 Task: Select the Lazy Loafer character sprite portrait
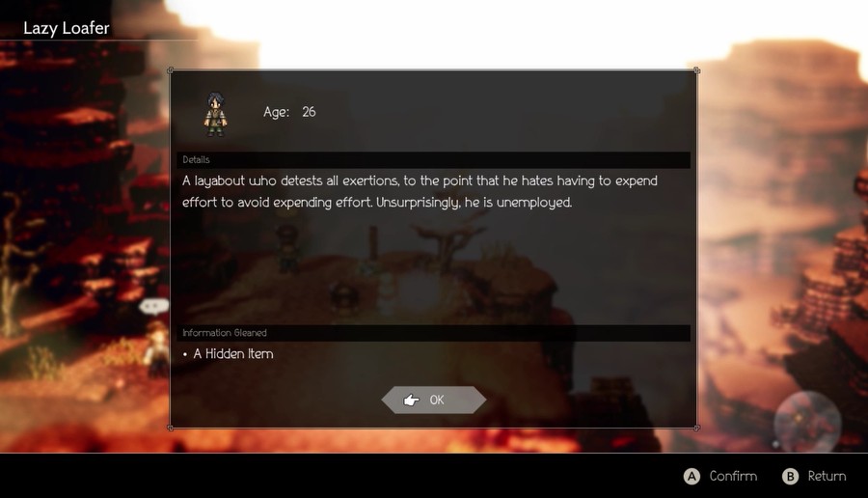pos(215,114)
